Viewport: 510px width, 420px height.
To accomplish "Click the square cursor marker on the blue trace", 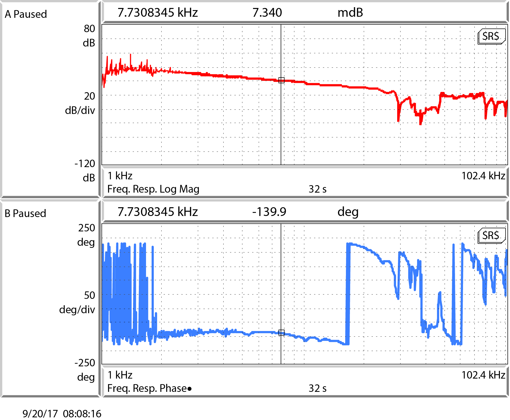I will [281, 333].
